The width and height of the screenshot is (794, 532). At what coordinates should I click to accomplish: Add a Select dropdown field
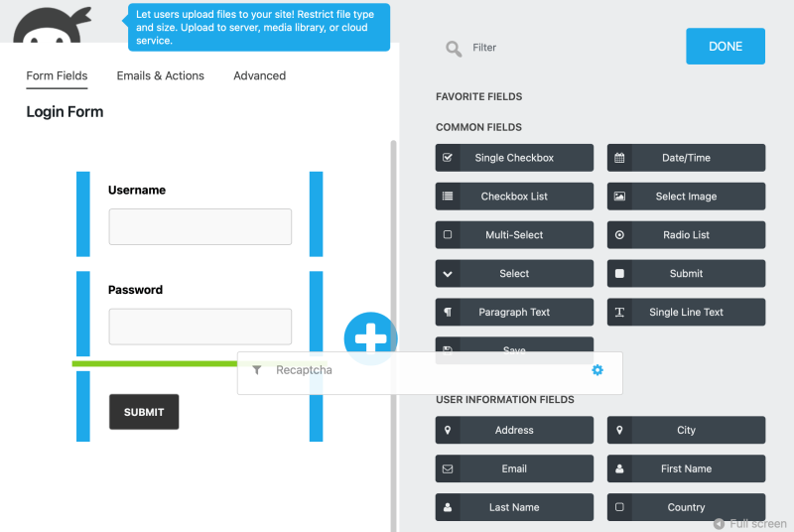click(x=514, y=274)
